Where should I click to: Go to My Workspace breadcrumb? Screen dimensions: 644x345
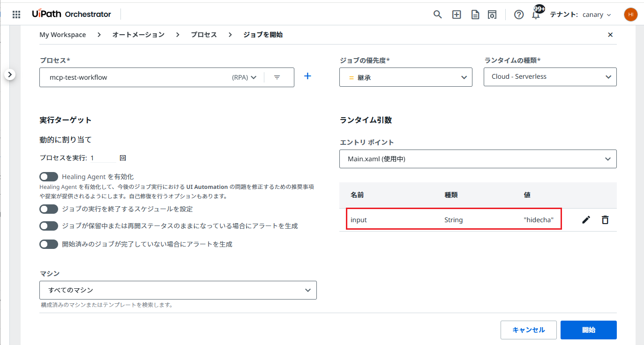tap(63, 35)
